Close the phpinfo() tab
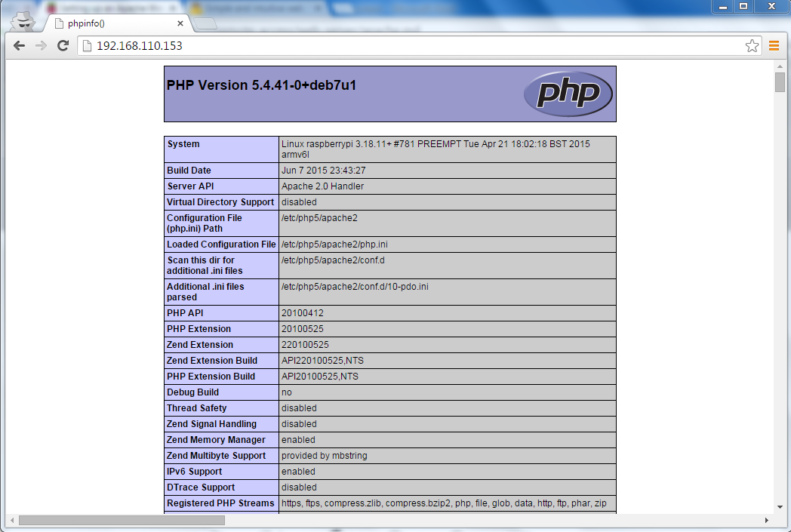This screenshot has width=791, height=532. click(179, 23)
